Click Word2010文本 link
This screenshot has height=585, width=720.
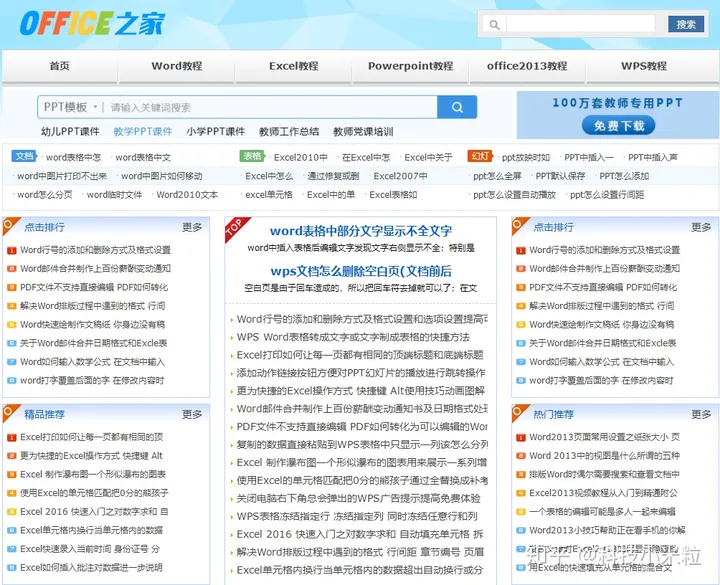187,195
